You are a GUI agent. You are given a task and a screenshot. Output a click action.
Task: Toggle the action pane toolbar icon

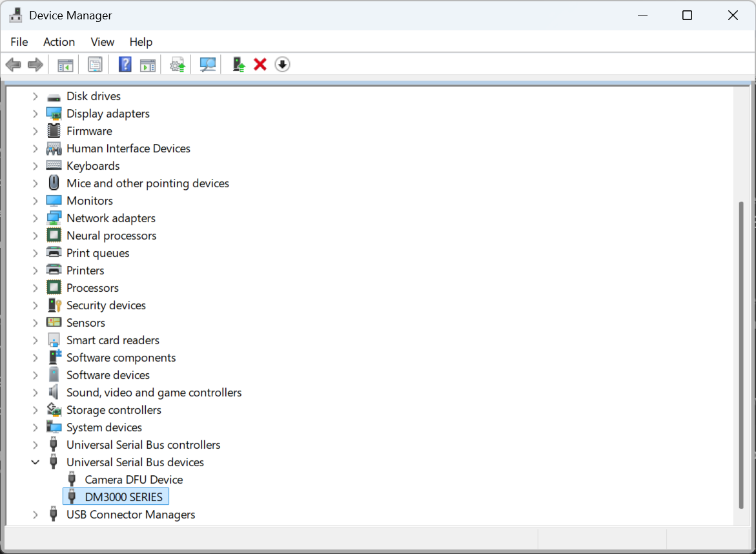point(148,65)
